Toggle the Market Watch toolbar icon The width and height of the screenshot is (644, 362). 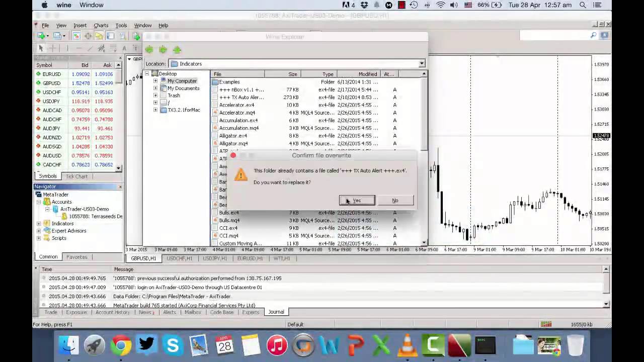coord(76,36)
